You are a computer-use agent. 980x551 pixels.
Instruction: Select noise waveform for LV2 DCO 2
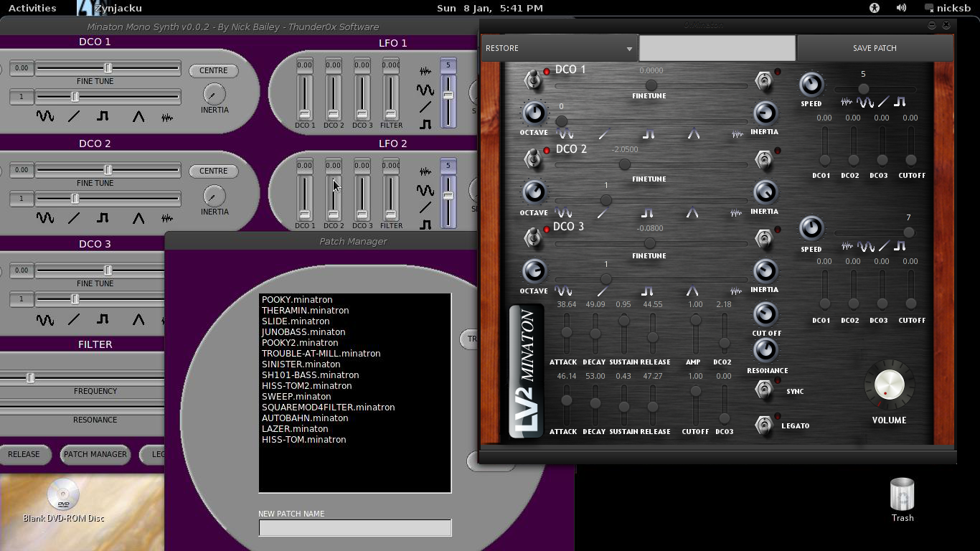tap(736, 213)
